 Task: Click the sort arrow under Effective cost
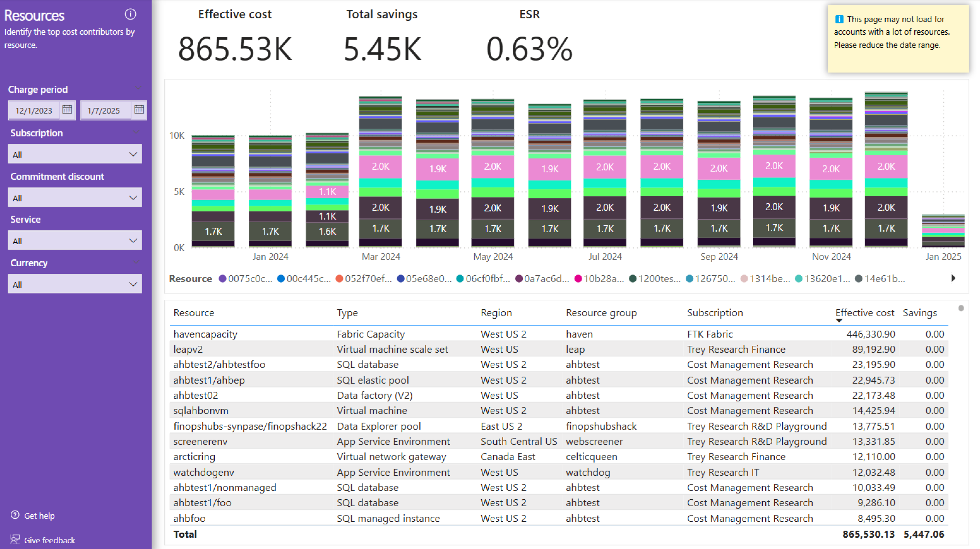tap(839, 321)
